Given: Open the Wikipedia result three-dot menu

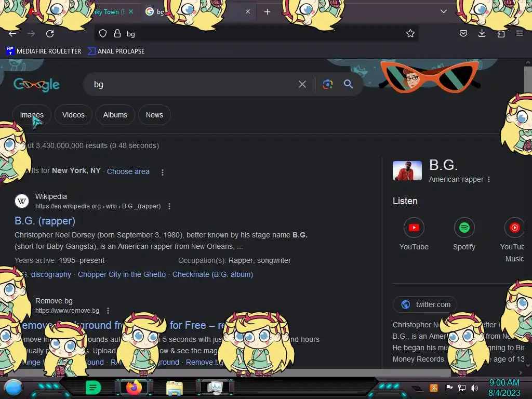Looking at the screenshot, I should [x=169, y=206].
